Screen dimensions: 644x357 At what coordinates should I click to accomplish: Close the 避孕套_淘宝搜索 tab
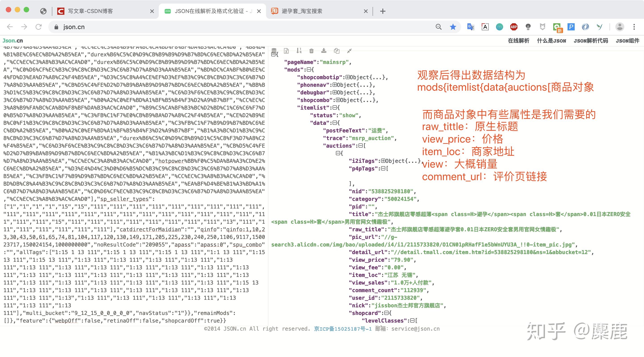pos(366,11)
